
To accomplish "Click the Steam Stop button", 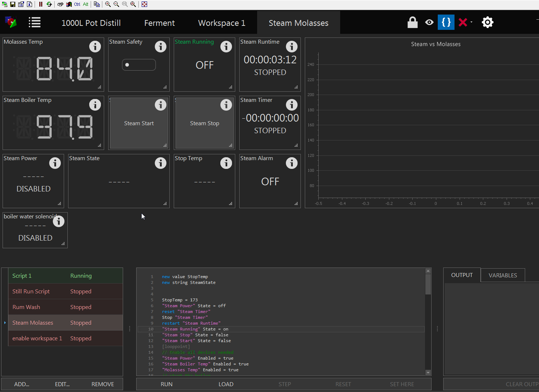I will 204,123.
